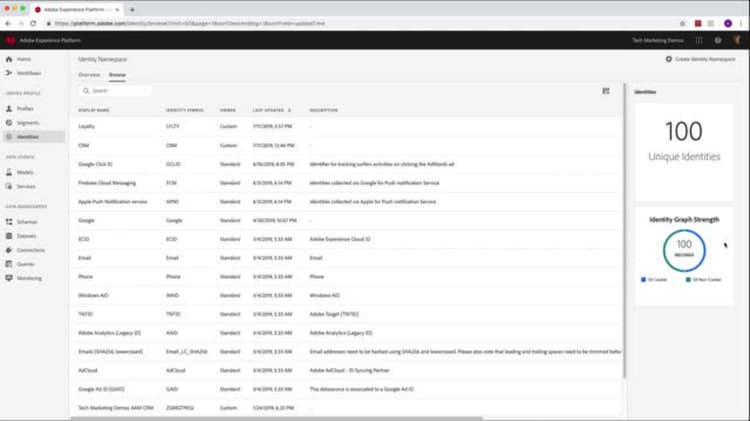The height and width of the screenshot is (421, 750).
Task: Select the CRM namespace row
Action: 347,145
